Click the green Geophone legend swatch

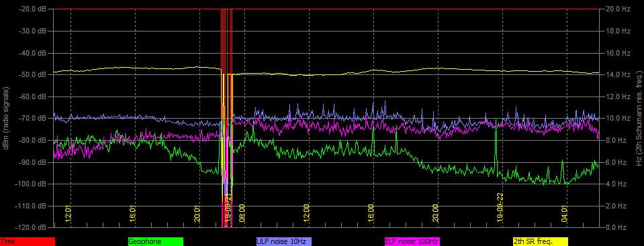(156, 242)
